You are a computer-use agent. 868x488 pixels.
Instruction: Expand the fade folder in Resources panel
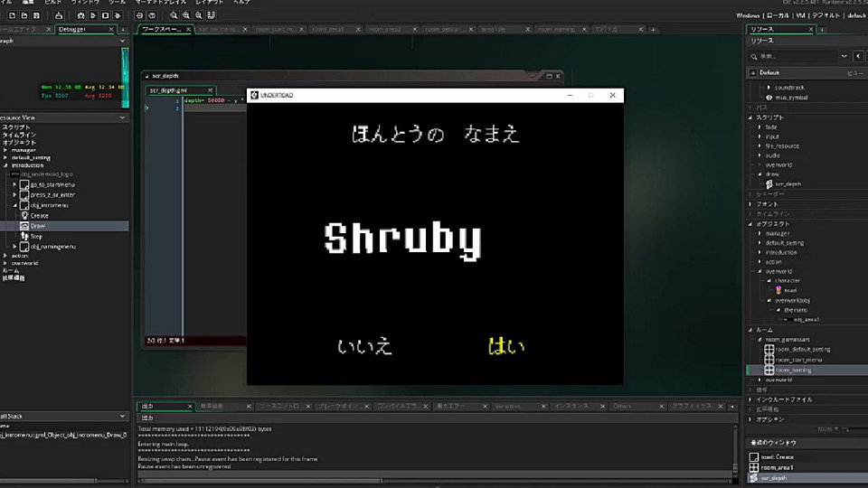tap(760, 127)
